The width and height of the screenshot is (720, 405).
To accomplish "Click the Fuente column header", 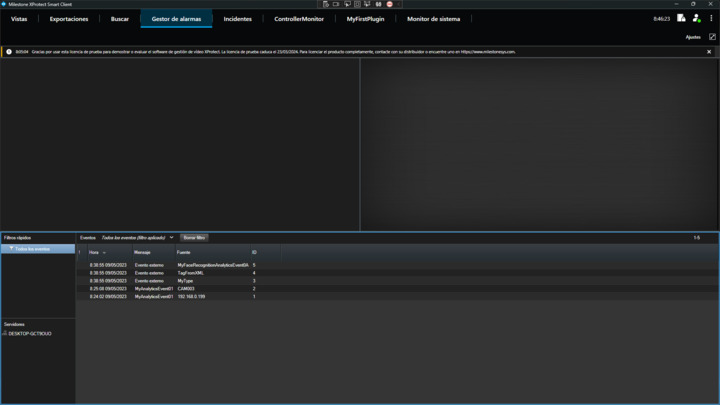I will [184, 252].
